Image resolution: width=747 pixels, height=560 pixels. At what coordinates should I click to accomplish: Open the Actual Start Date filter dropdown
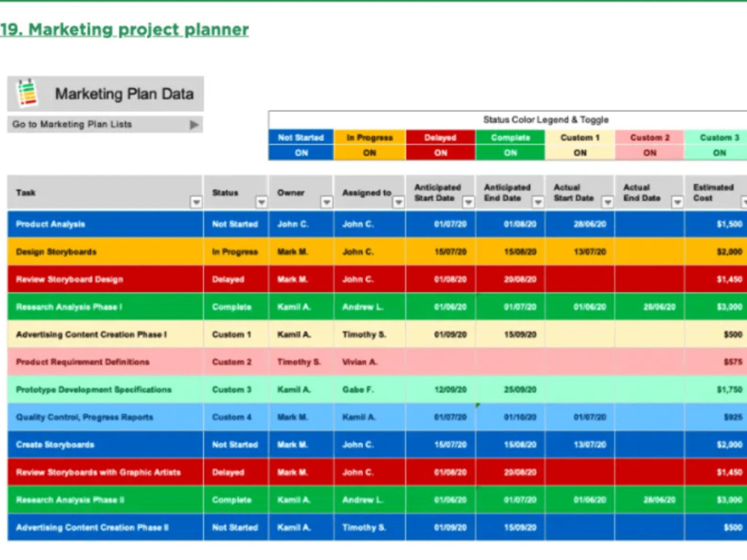tap(607, 202)
